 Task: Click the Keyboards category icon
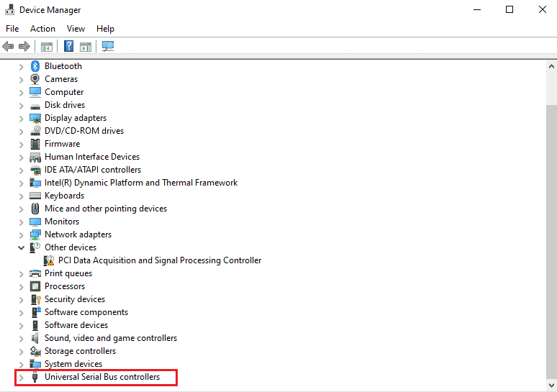(35, 196)
